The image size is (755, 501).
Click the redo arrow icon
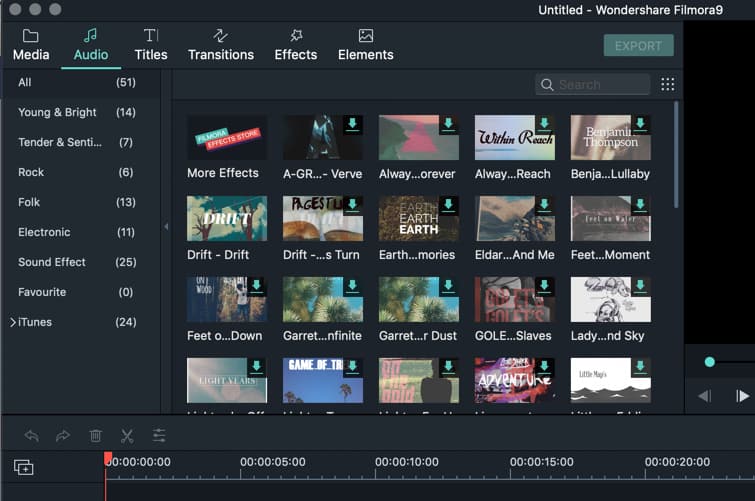pyautogui.click(x=63, y=436)
